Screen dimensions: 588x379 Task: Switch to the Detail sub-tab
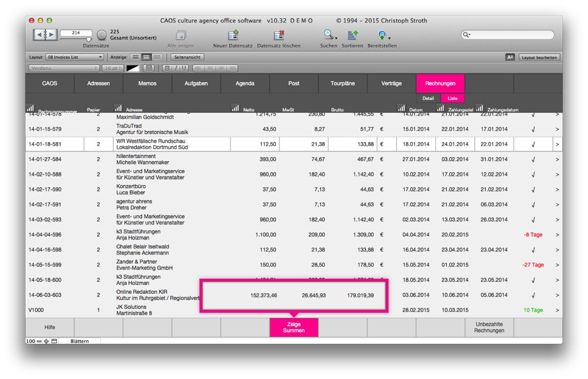click(428, 98)
